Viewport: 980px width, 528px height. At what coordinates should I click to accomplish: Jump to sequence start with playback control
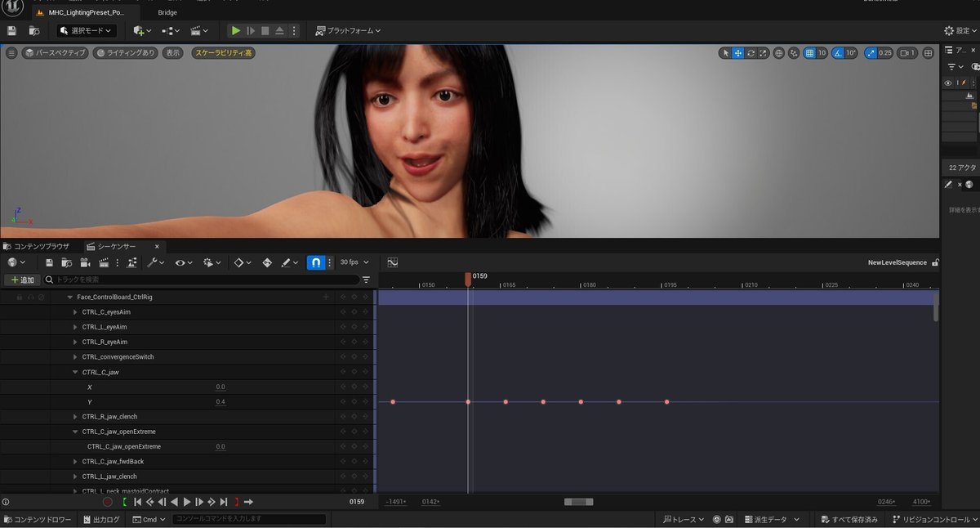[138, 502]
